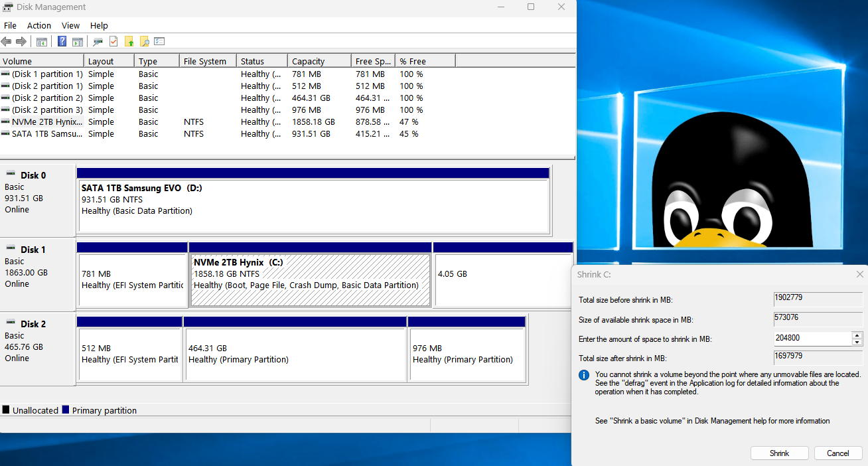Increase shrink amount with up spinner arrow
Image resolution: width=868 pixels, height=466 pixels.
pos(857,335)
